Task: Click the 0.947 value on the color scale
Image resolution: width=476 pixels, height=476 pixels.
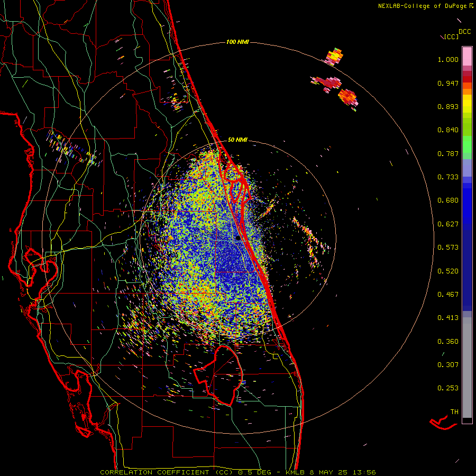Action: click(448, 83)
